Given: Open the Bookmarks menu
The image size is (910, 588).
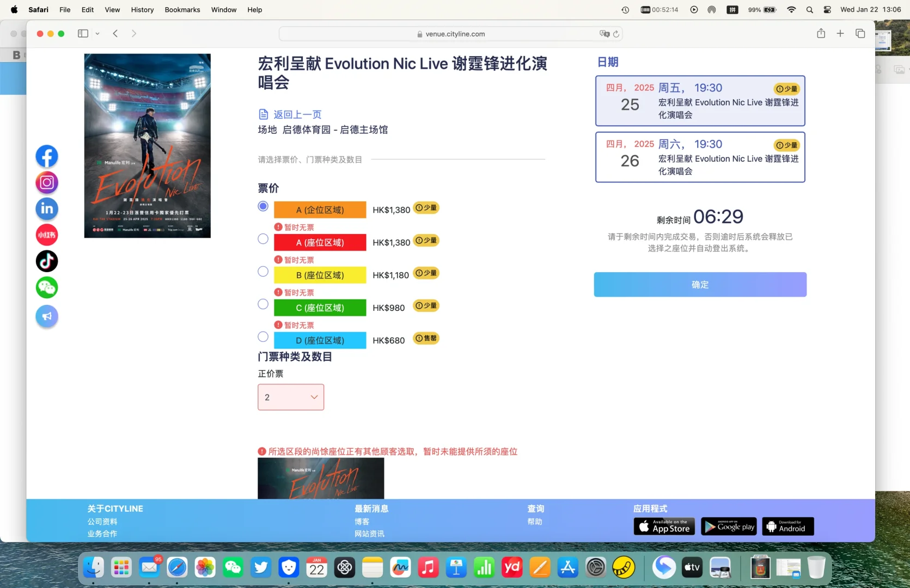Looking at the screenshot, I should tap(182, 10).
